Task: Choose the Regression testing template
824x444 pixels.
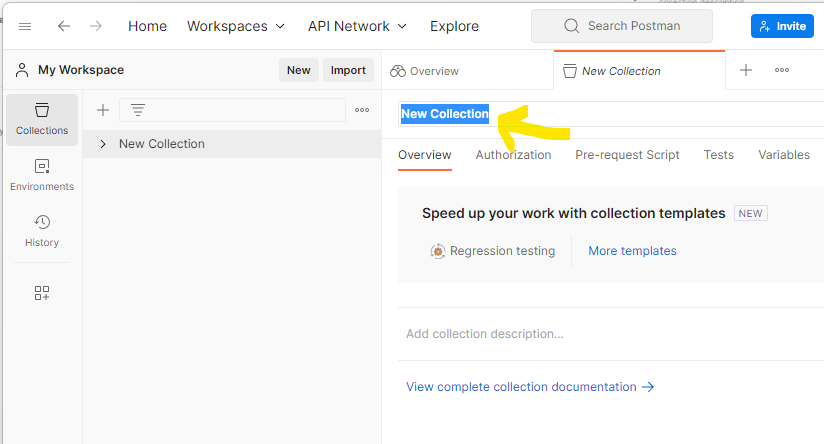Action: 492,251
